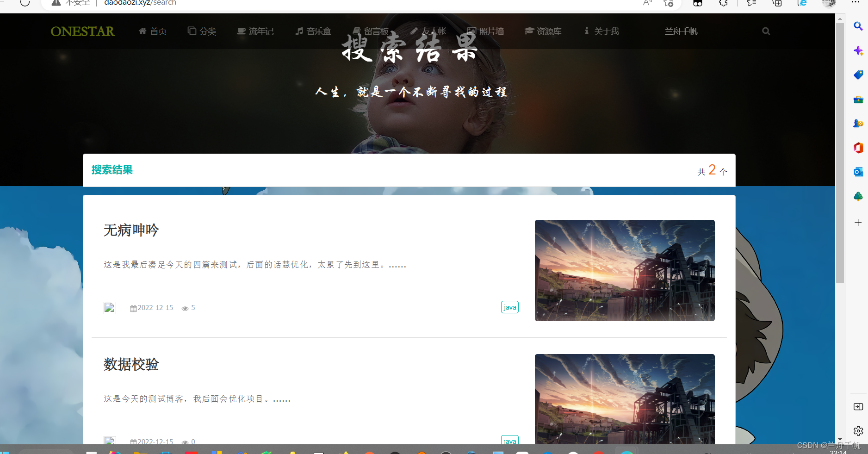Click the calendar icon beside 2022-12-15

[x=133, y=308]
